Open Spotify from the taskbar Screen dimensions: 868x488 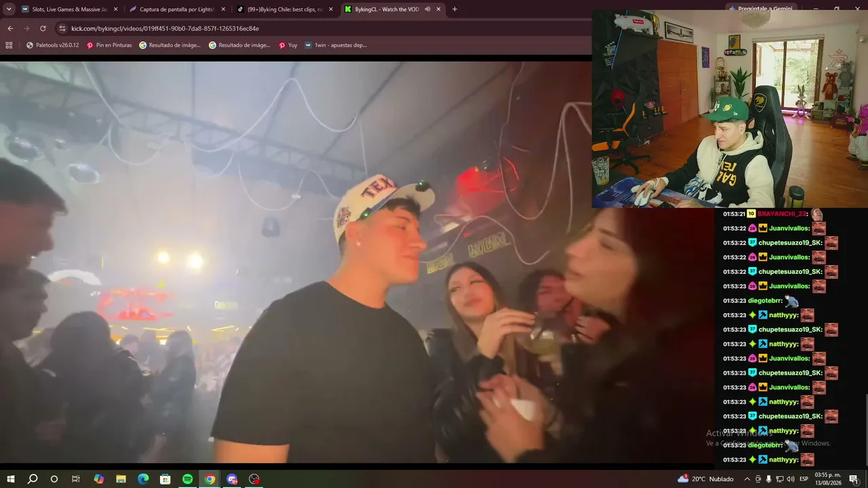(x=188, y=479)
